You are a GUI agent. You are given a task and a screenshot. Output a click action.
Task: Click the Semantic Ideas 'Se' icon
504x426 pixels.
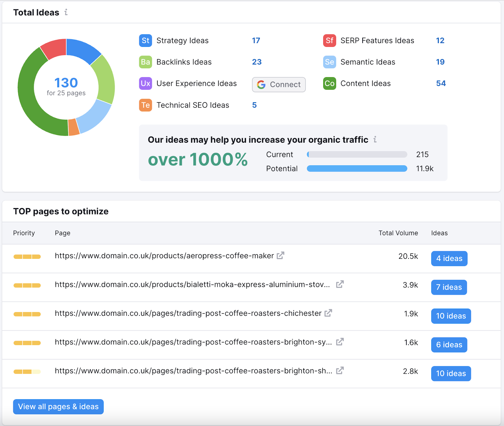click(329, 62)
